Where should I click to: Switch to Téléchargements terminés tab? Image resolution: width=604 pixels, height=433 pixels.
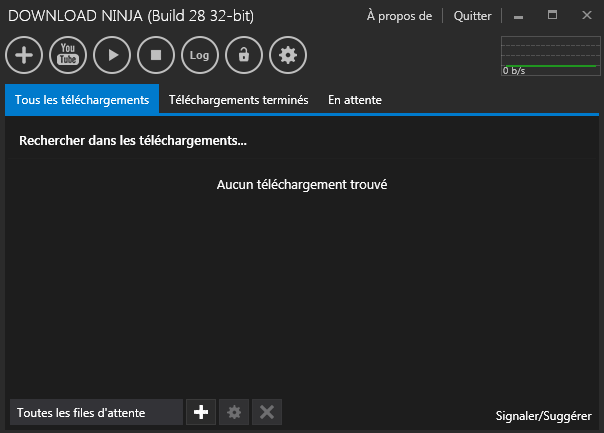tap(238, 100)
